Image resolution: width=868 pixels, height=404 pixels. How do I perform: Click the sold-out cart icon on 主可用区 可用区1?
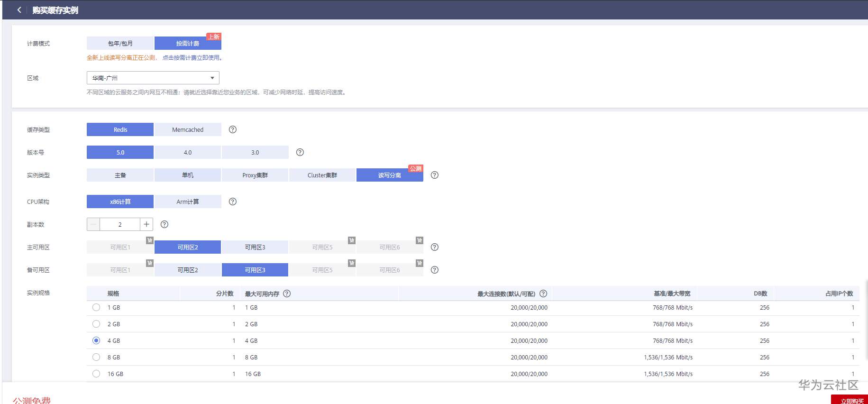click(150, 240)
